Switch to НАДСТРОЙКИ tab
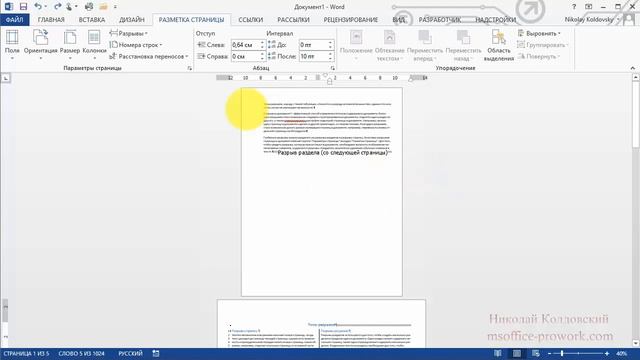 496,20
